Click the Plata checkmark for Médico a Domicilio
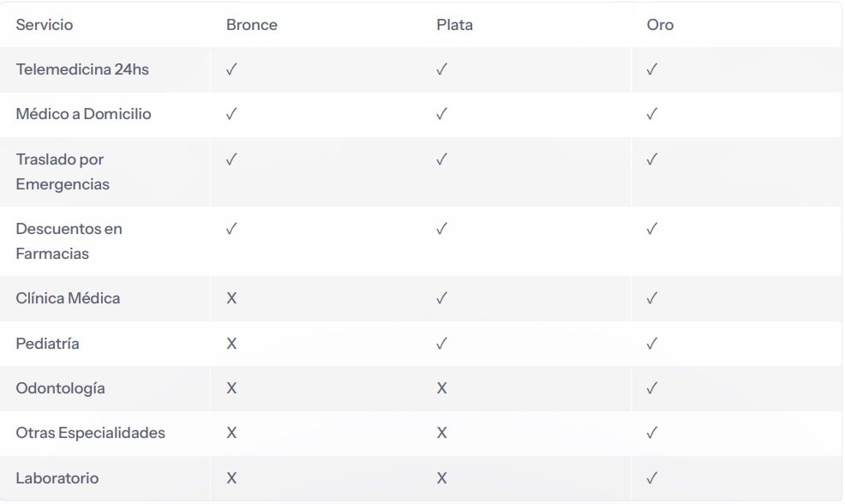Image resolution: width=845 pixels, height=504 pixels. [x=442, y=114]
